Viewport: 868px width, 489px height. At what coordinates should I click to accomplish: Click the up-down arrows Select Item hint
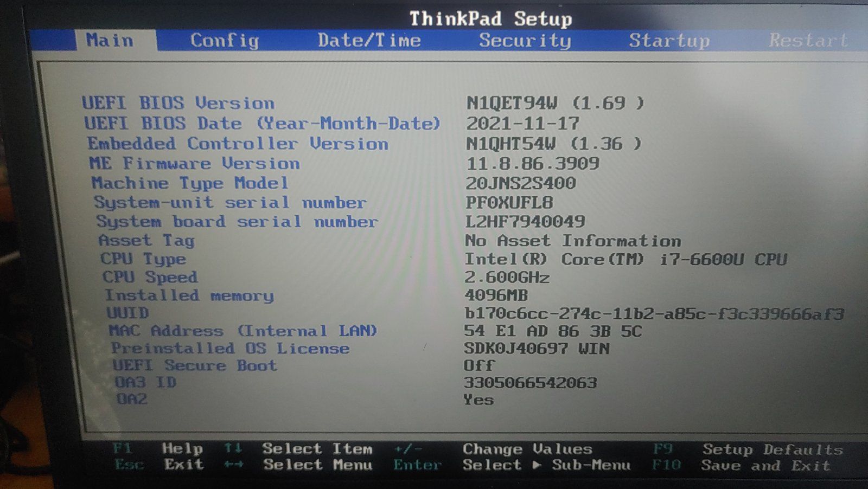pos(298,449)
